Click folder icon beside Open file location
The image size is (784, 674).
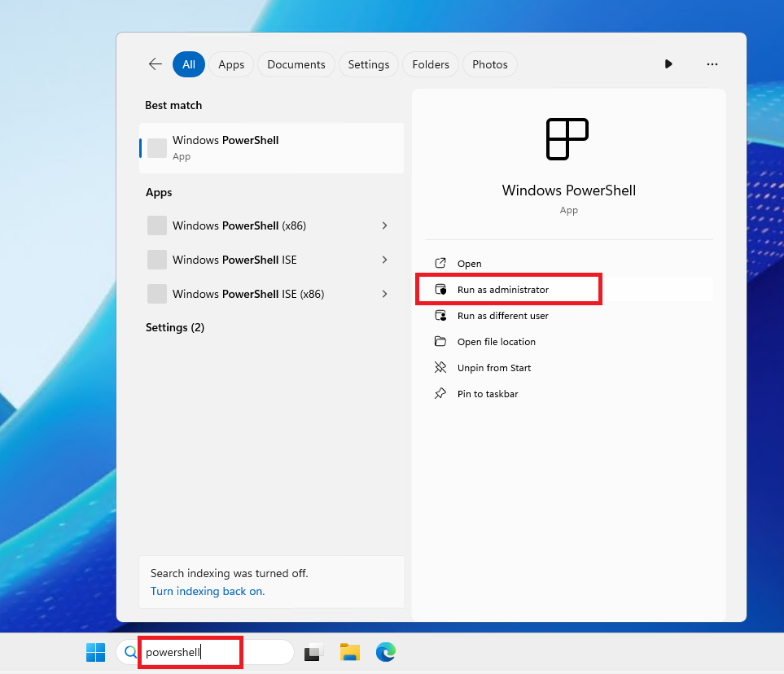point(440,342)
